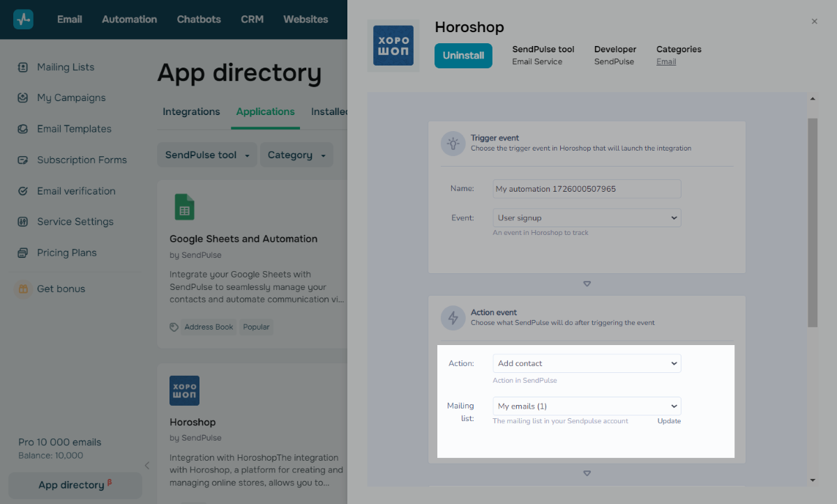Click the tag icon beside Address Book

174,327
